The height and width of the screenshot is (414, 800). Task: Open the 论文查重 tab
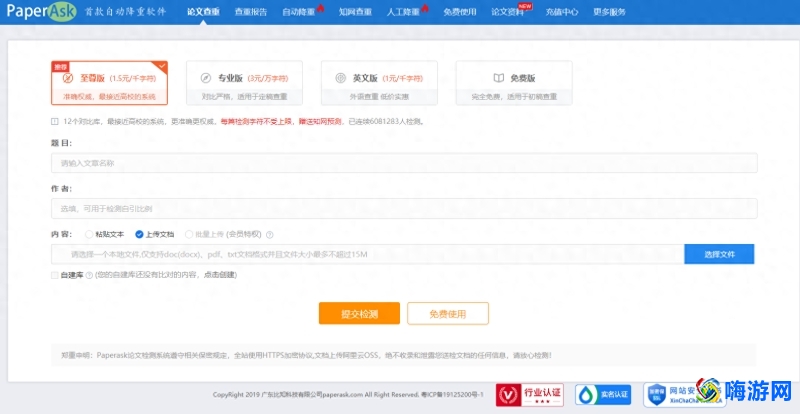tap(204, 12)
